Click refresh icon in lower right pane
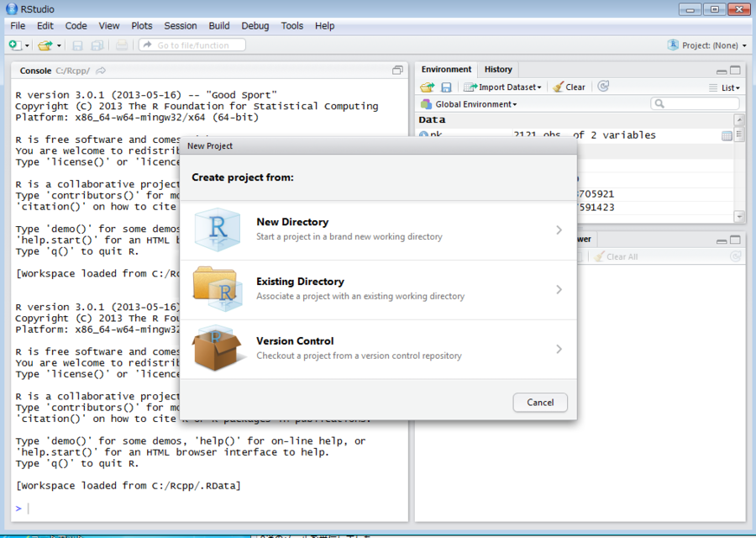This screenshot has width=756, height=538. pos(735,256)
